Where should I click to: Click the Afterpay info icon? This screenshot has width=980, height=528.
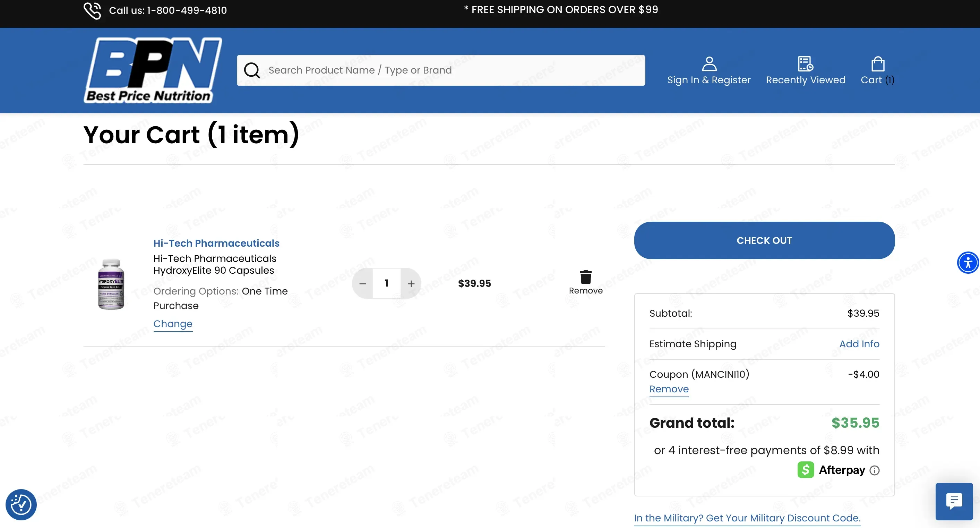875,470
